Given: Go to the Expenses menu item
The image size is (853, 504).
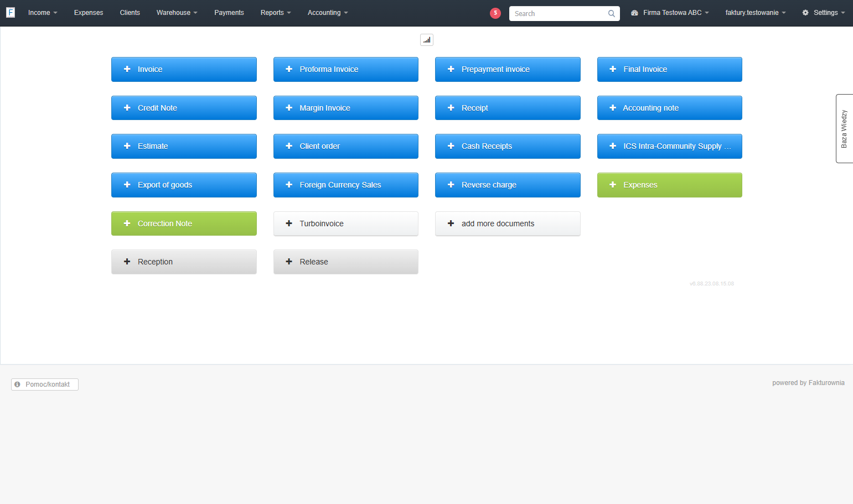Looking at the screenshot, I should (89, 13).
